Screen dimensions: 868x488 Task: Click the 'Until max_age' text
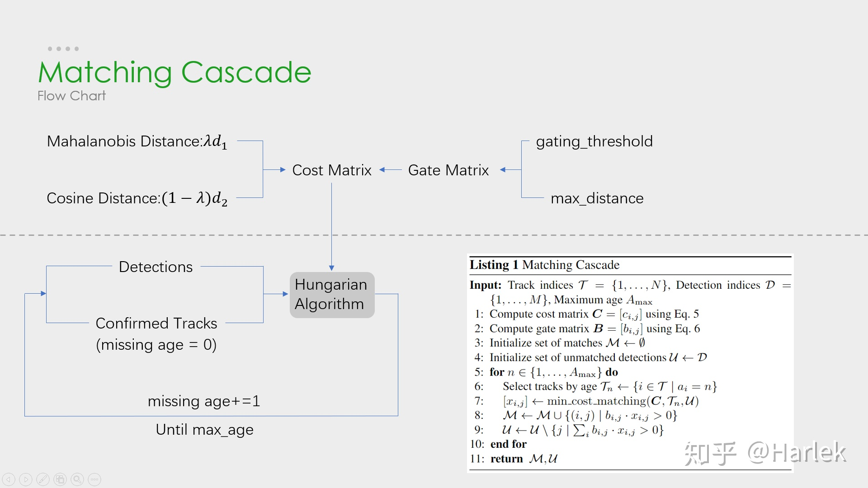(204, 430)
